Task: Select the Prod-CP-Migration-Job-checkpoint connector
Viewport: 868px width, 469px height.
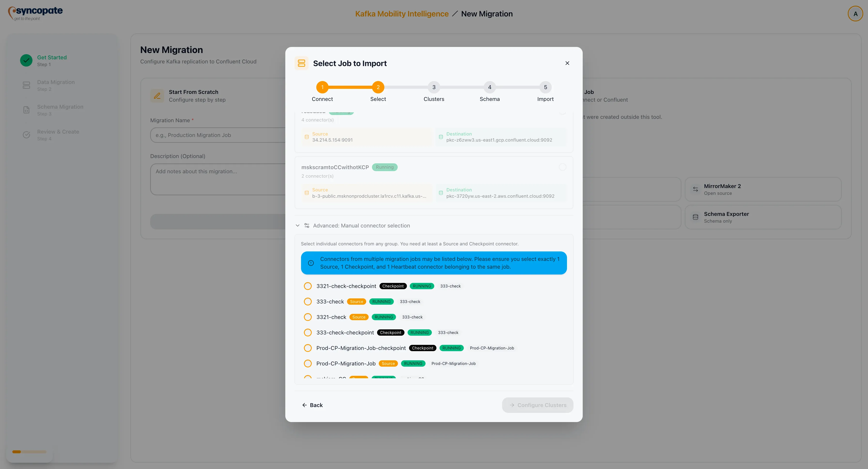Action: click(308, 348)
